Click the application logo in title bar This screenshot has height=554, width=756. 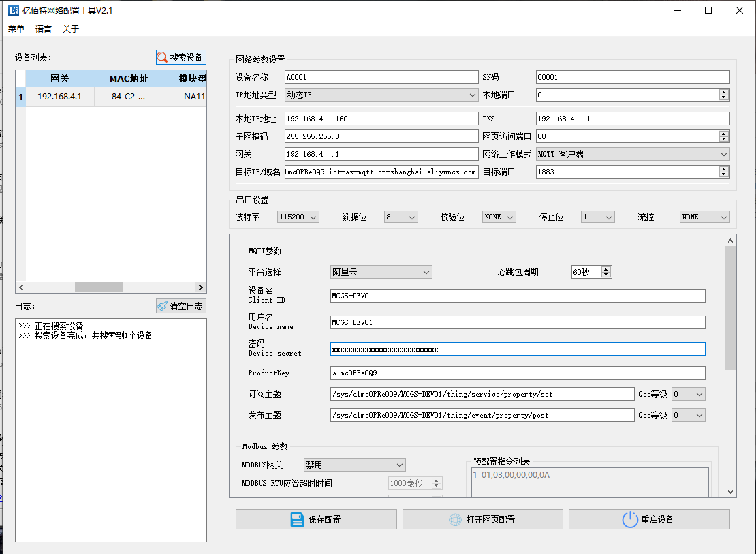pos(12,10)
